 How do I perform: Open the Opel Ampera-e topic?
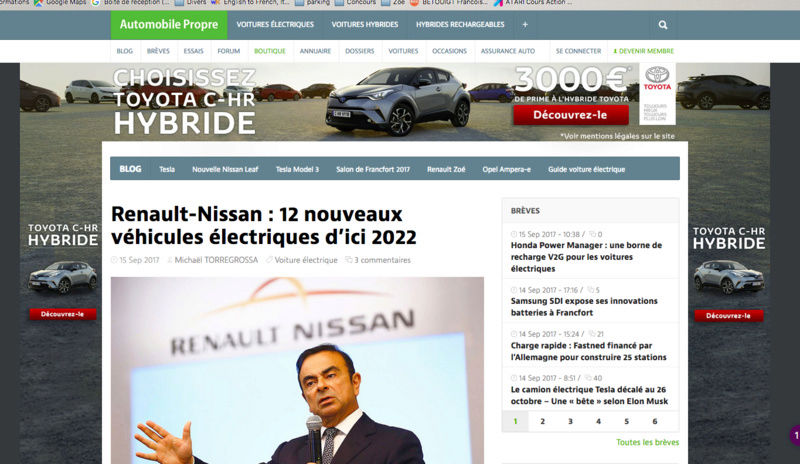507,169
